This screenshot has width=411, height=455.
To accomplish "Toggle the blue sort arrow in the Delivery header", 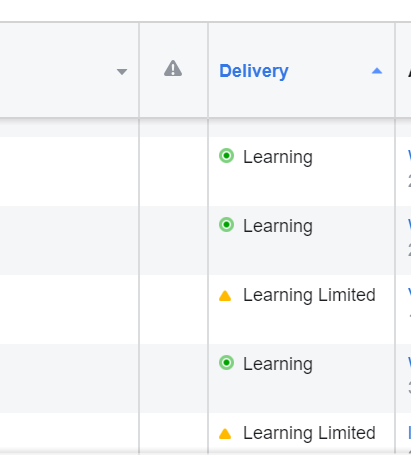I will tap(377, 71).
